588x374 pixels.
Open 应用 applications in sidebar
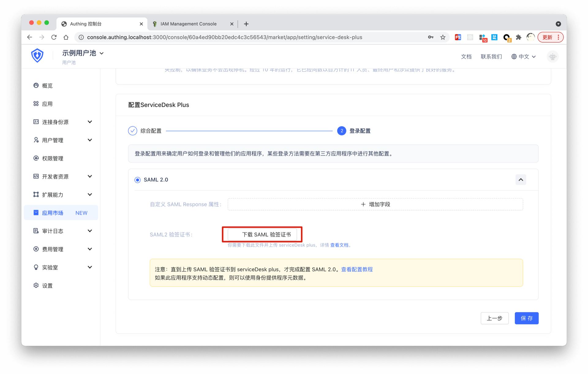pos(47,104)
